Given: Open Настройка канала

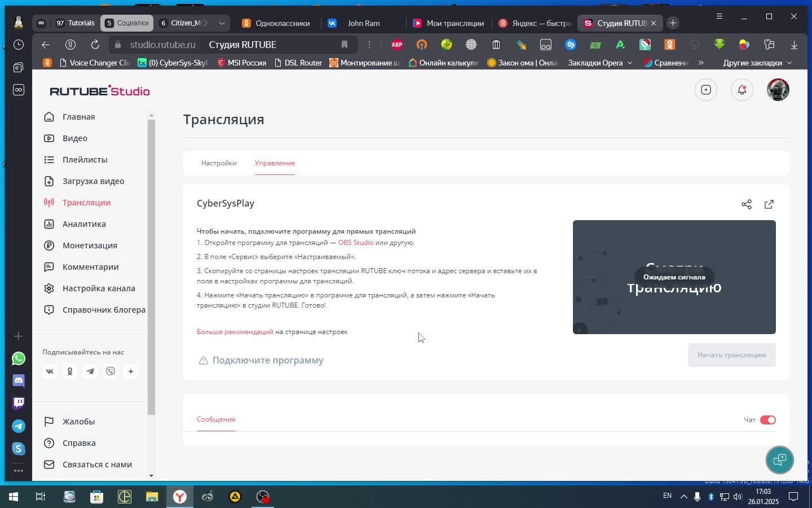Looking at the screenshot, I should coord(90,288).
